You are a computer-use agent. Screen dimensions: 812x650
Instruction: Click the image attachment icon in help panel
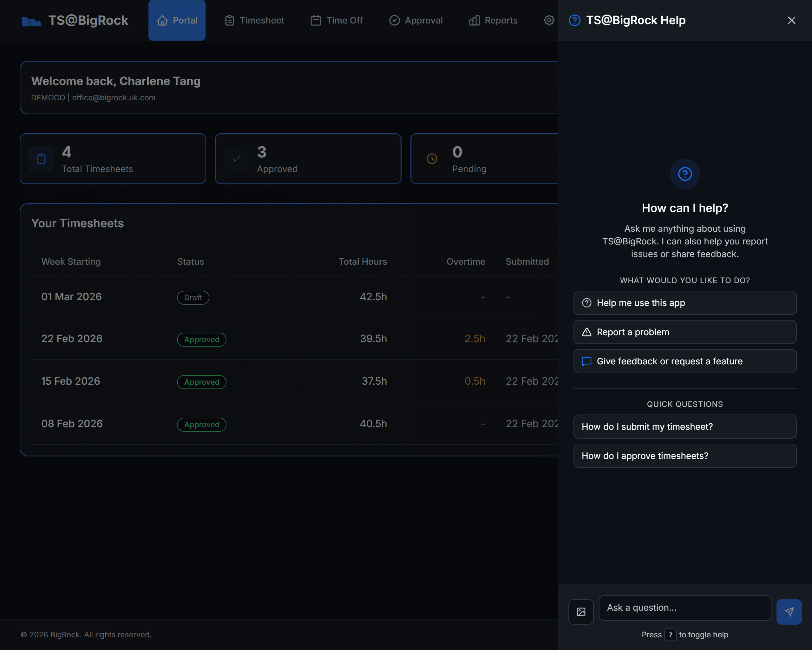click(581, 612)
